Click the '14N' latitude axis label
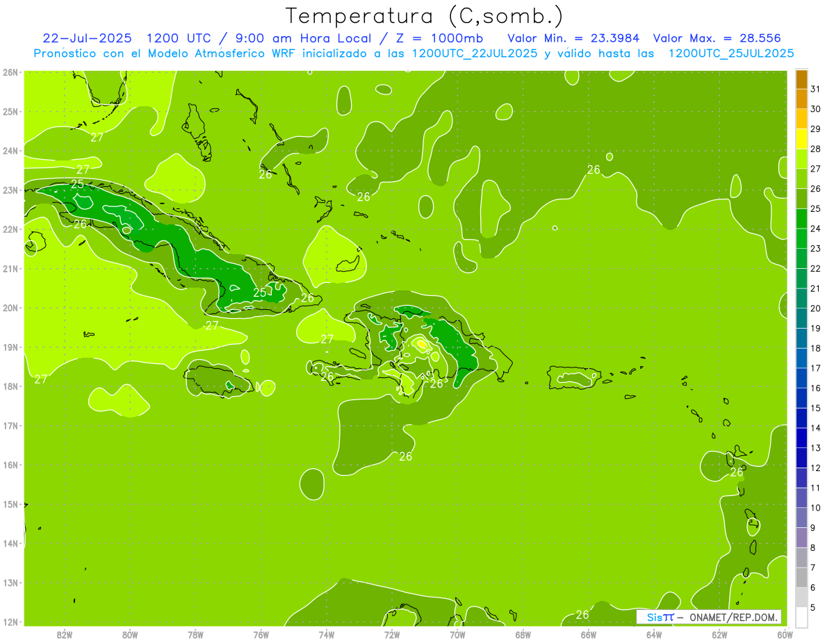 pyautogui.click(x=10, y=543)
